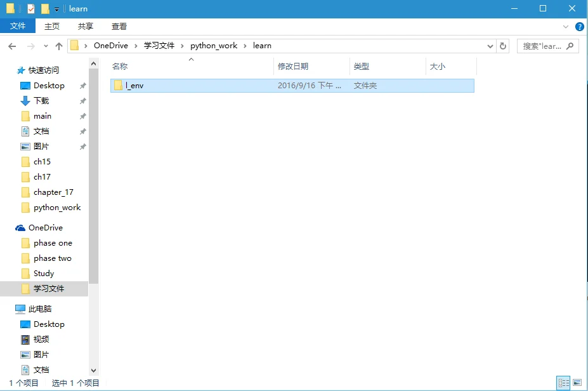Open Help via the question mark icon
The height and width of the screenshot is (391, 588).
click(x=579, y=27)
